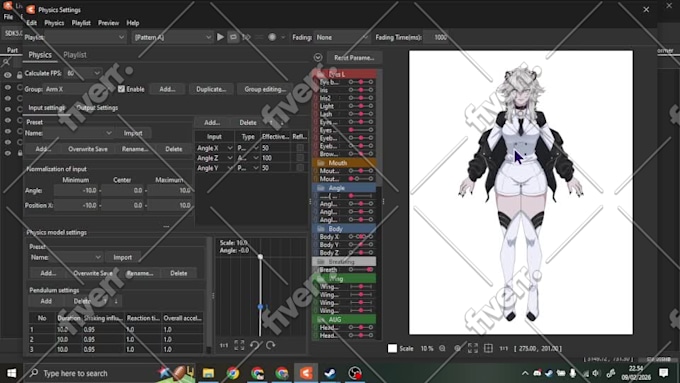Toggle Reflect checkbox for Angle X row
Screen dimensions: 680x383
300,148
